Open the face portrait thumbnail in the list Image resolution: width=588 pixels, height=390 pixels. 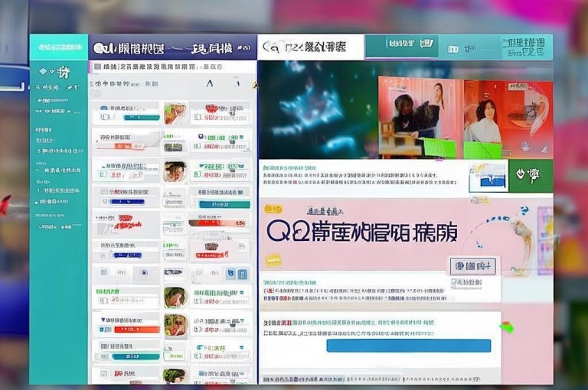pos(175,172)
